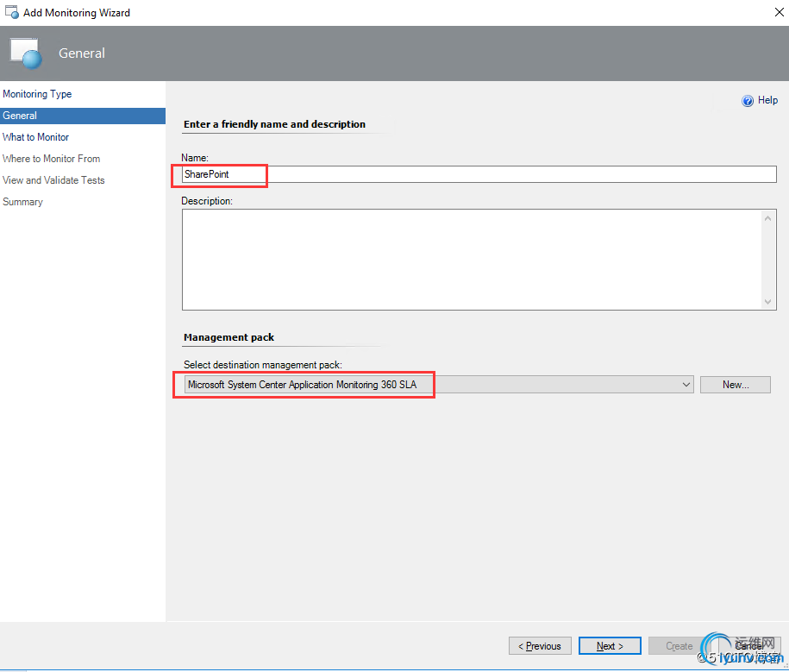Click the Previous button
Viewport: 789px width, 672px height.
tap(540, 646)
